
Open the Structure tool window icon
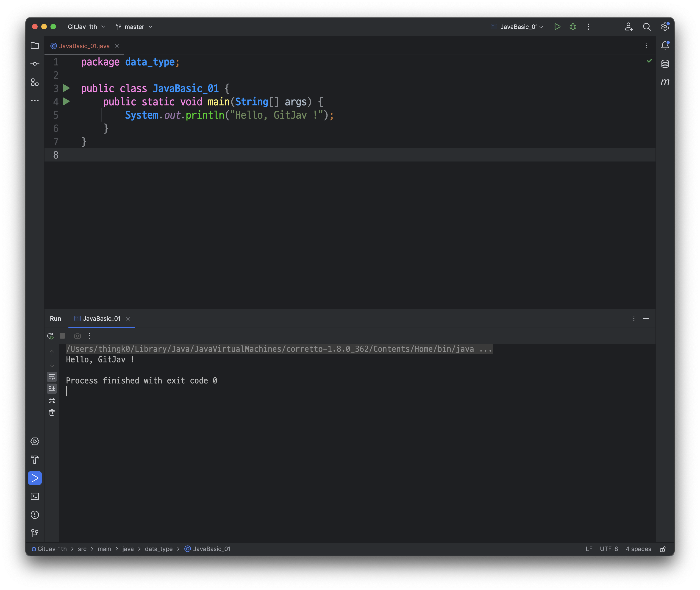pyautogui.click(x=35, y=82)
